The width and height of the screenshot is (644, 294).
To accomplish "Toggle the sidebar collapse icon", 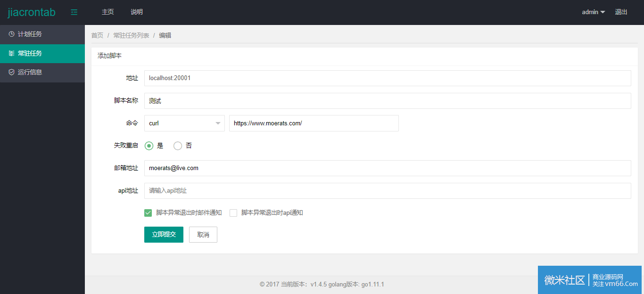I will pos(74,12).
